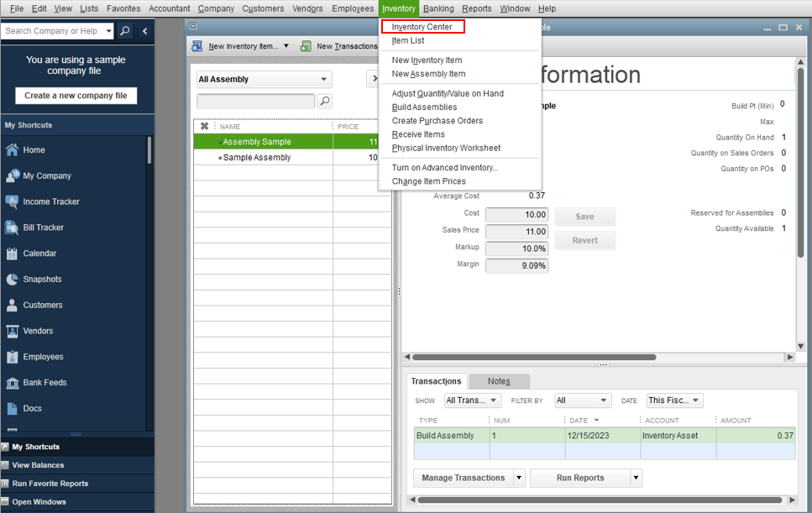The image size is (812, 513).
Task: Click the My Shortcuts bottom panel button
Action: [78, 447]
